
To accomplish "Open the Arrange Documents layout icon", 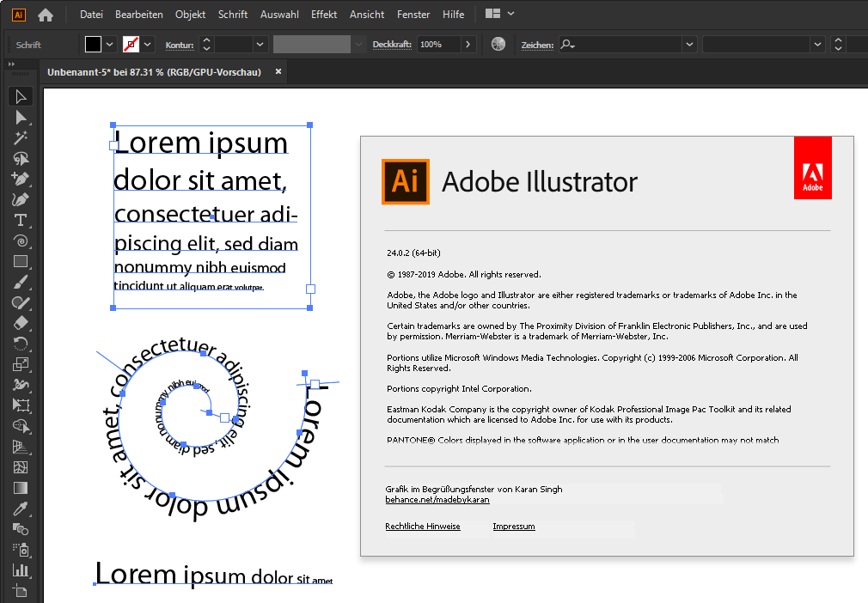I will tap(492, 14).
